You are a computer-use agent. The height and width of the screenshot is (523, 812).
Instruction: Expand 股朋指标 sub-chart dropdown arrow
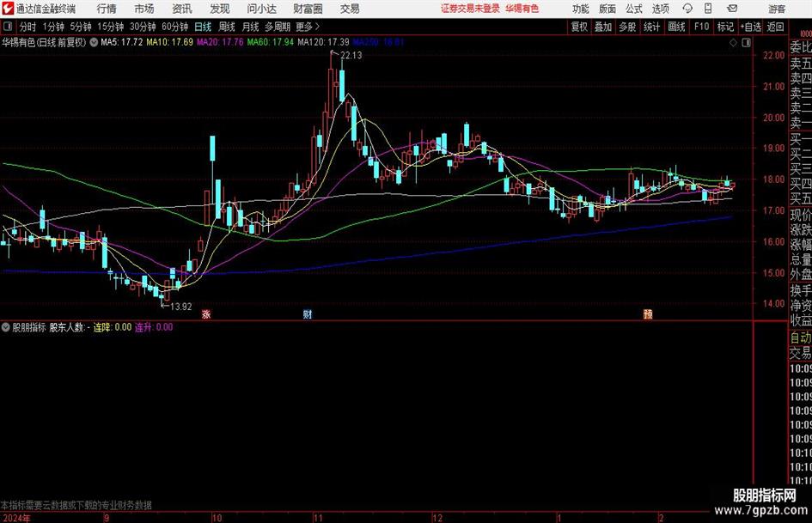[6, 327]
